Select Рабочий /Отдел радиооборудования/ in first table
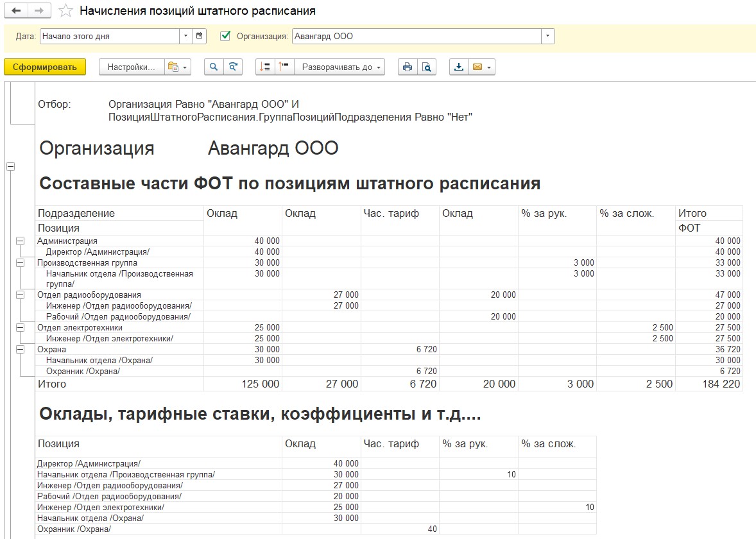 118,317
